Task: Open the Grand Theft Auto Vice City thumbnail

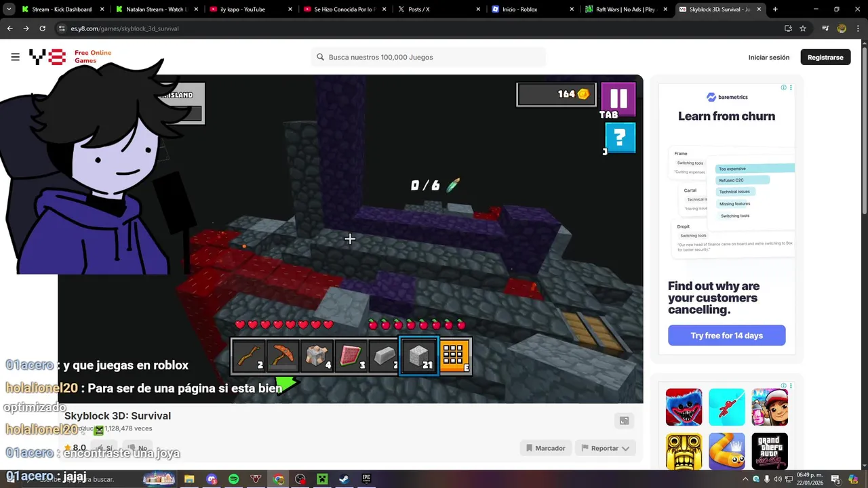Action: 770,451
